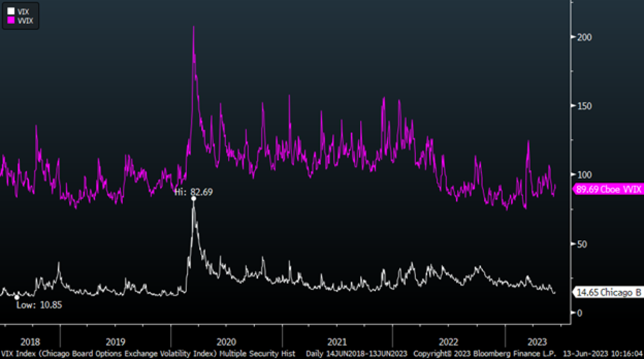Screen dimensions: 644x359
Task: Select the 89.69 Cboe VVIX price tag
Action: point(608,189)
